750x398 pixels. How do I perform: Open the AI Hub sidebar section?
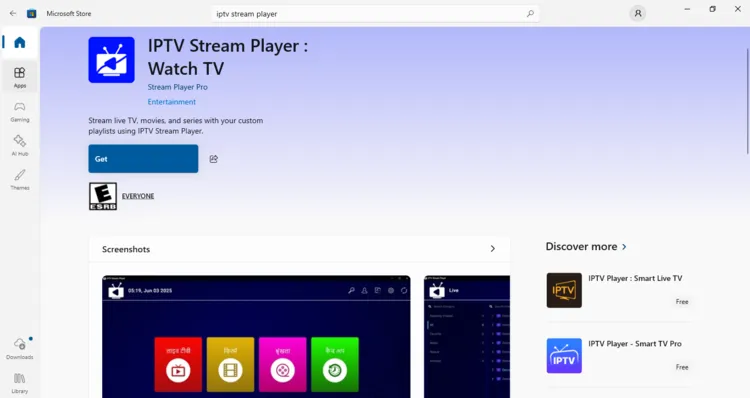click(x=20, y=145)
